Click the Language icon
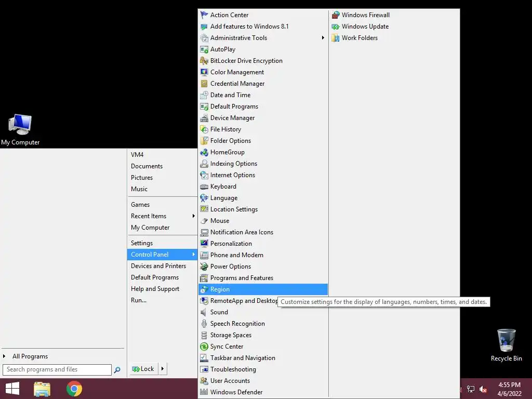This screenshot has width=532, height=399. [204, 198]
